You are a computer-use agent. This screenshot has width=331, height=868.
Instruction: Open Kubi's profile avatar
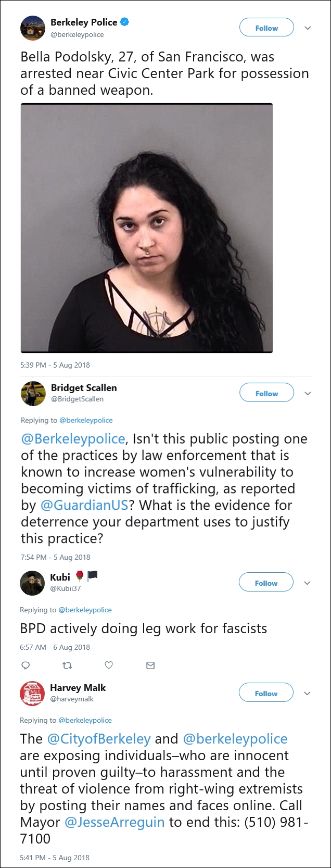pyautogui.click(x=32, y=583)
